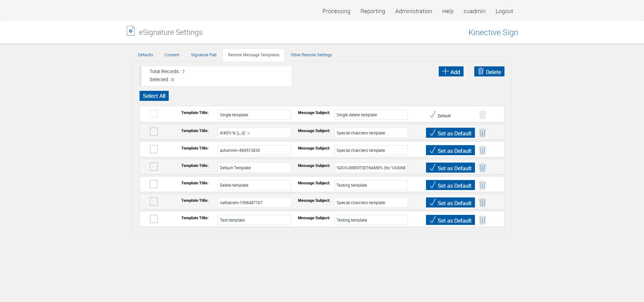The width and height of the screenshot is (644, 302).
Task: Go to Other Remote Settings tab
Action: (311, 55)
